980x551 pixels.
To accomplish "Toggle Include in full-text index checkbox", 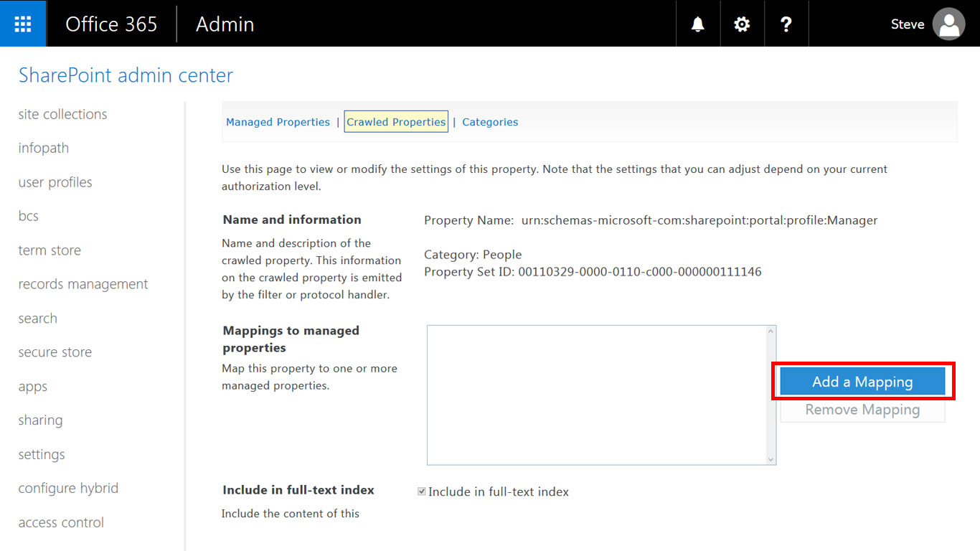I will click(x=422, y=491).
